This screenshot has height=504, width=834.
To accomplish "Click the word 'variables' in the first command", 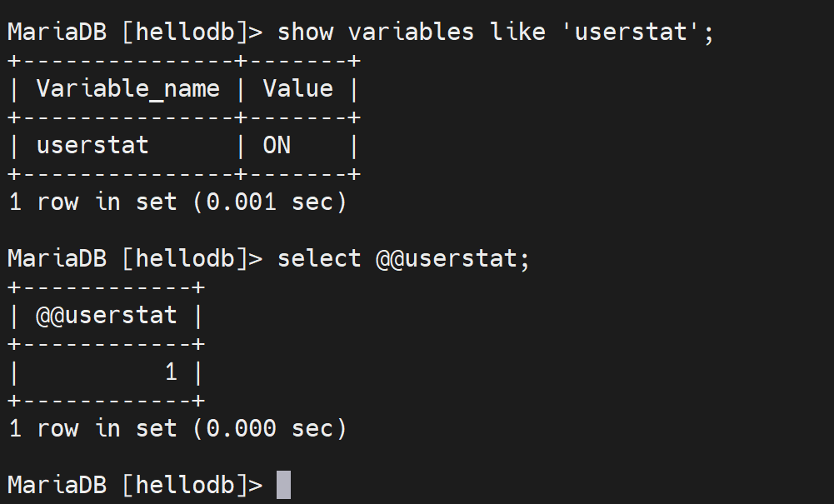I will [411, 32].
